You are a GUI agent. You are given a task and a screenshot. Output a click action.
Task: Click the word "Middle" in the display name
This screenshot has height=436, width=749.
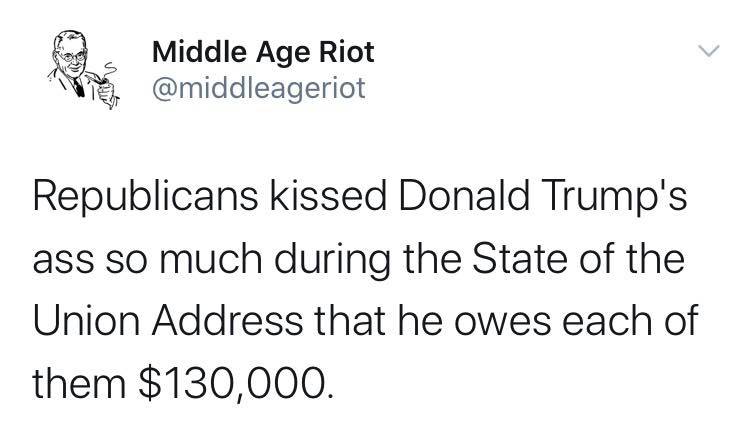click(x=193, y=50)
